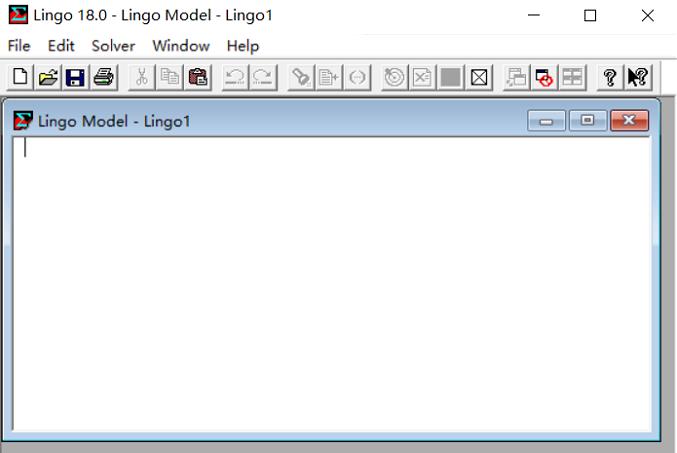Send window to back icon
This screenshot has height=453, width=677.
coord(516,77)
